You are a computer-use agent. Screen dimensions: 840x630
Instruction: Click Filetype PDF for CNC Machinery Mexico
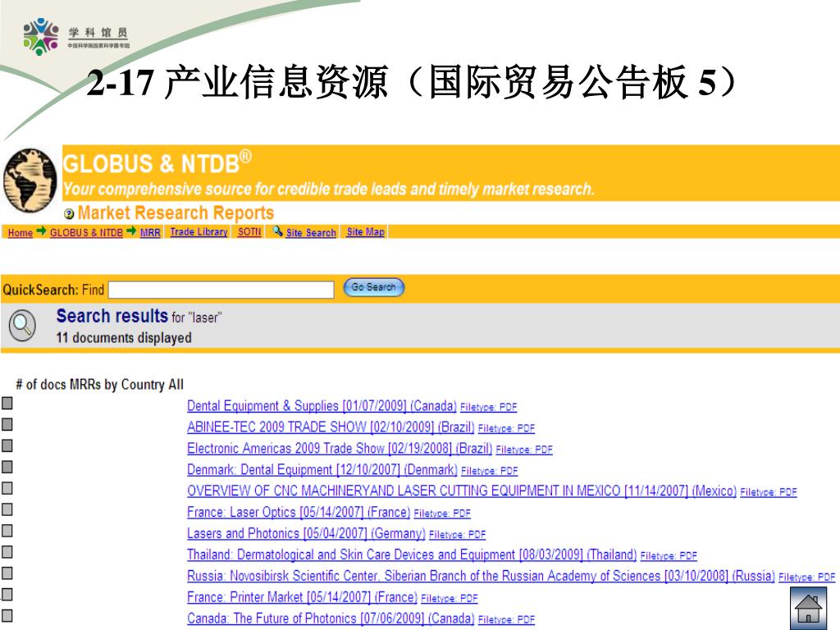click(768, 492)
